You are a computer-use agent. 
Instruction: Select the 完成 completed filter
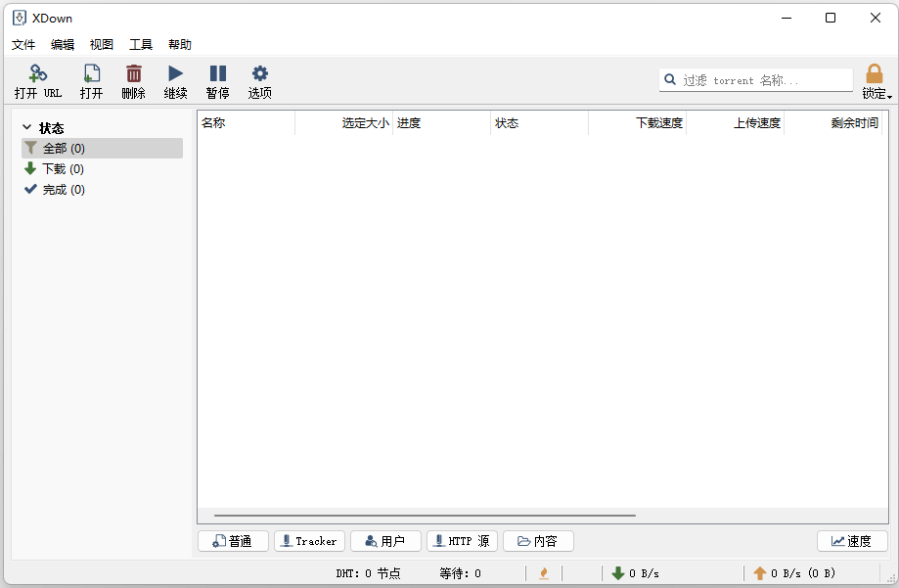click(59, 189)
